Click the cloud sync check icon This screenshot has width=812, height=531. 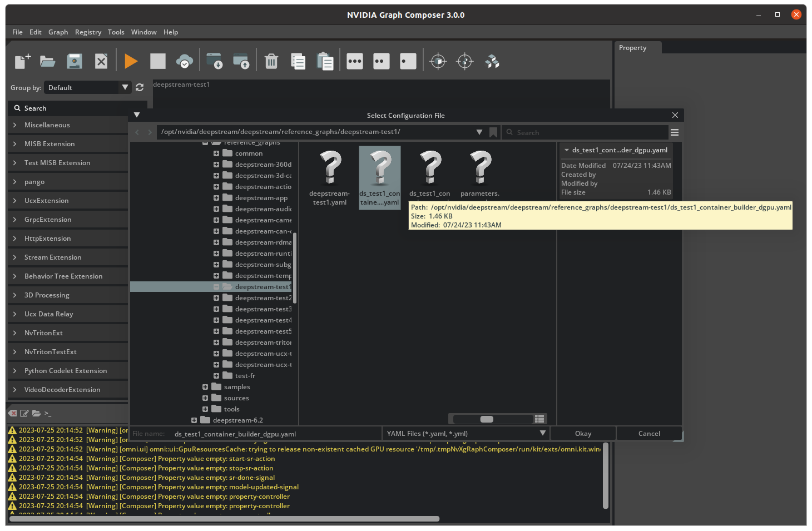point(185,61)
